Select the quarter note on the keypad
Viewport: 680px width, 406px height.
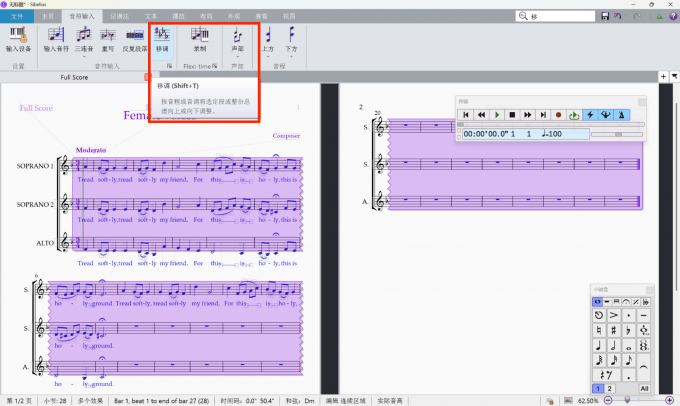[x=599, y=346]
